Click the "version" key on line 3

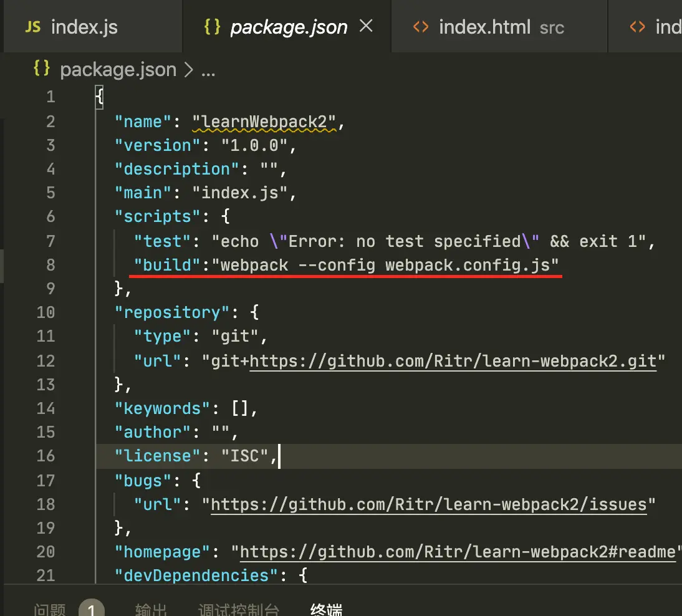[x=157, y=145]
